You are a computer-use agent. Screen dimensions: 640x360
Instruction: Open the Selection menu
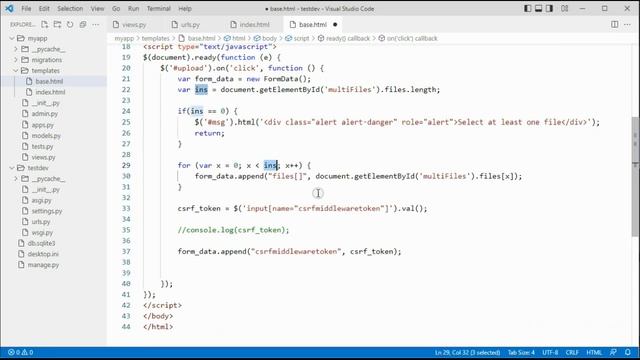70,9
